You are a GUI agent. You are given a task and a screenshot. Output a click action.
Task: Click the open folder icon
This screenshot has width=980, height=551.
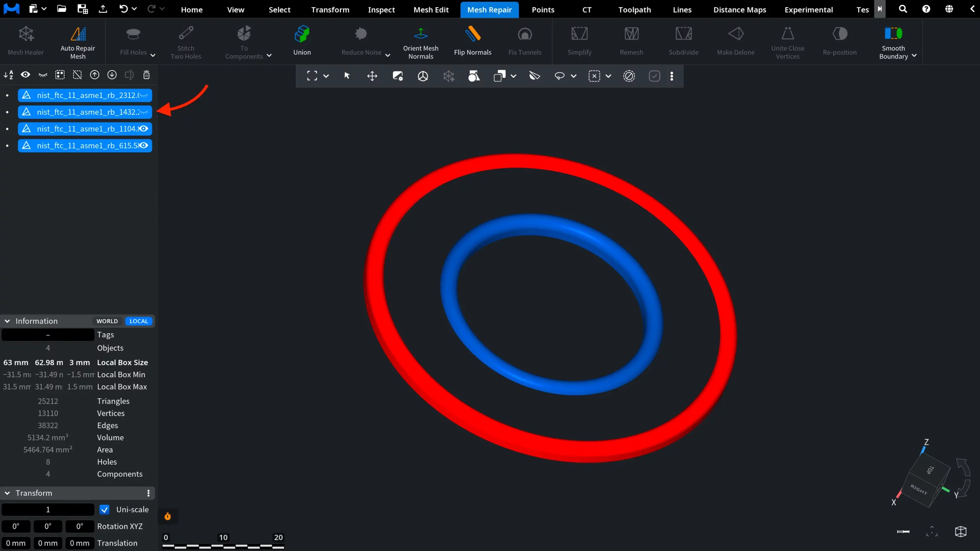click(x=62, y=9)
